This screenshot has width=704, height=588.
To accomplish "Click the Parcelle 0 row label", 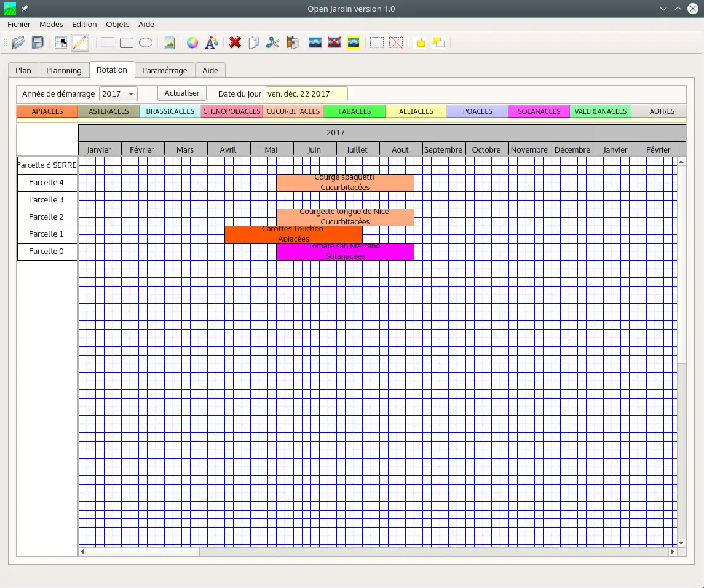I will [x=47, y=252].
